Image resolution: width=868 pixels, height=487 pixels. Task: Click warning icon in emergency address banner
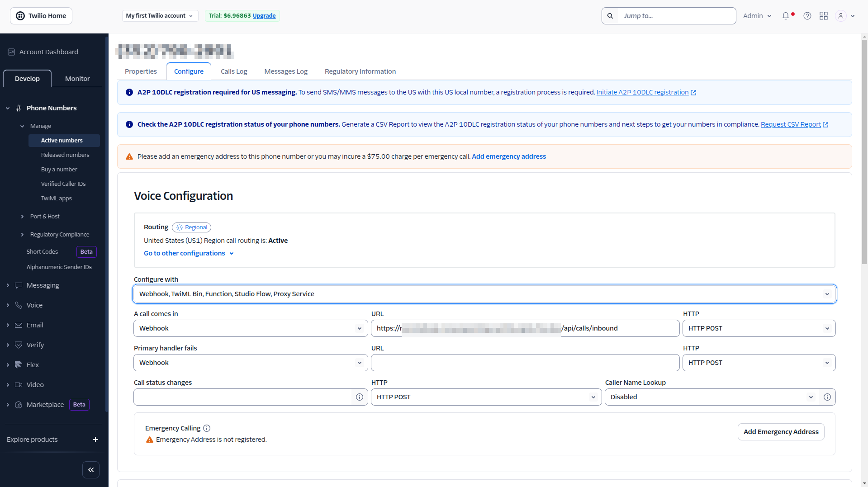[x=129, y=156]
